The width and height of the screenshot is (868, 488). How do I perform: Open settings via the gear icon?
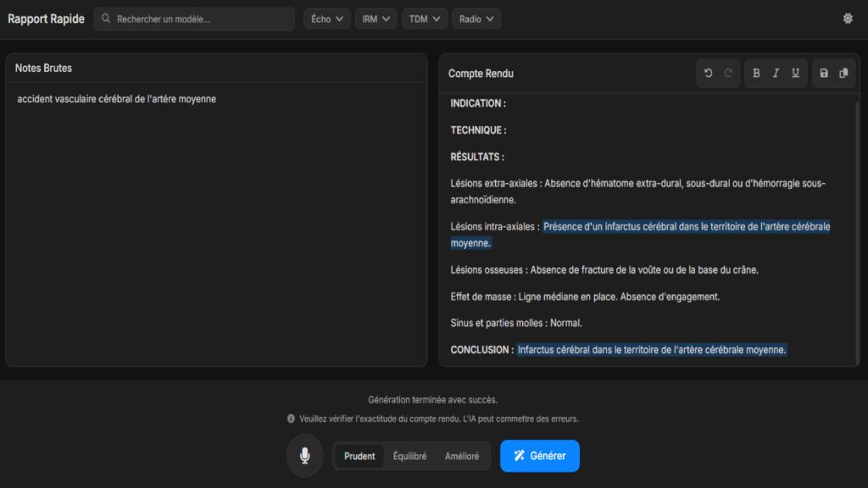[848, 19]
